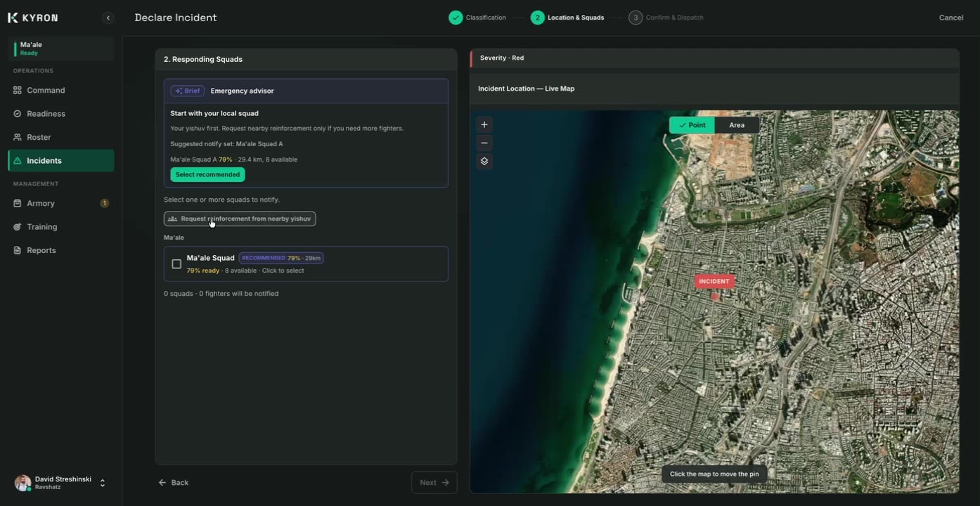
Task: Click the Readiness checkmark icon
Action: tap(18, 114)
